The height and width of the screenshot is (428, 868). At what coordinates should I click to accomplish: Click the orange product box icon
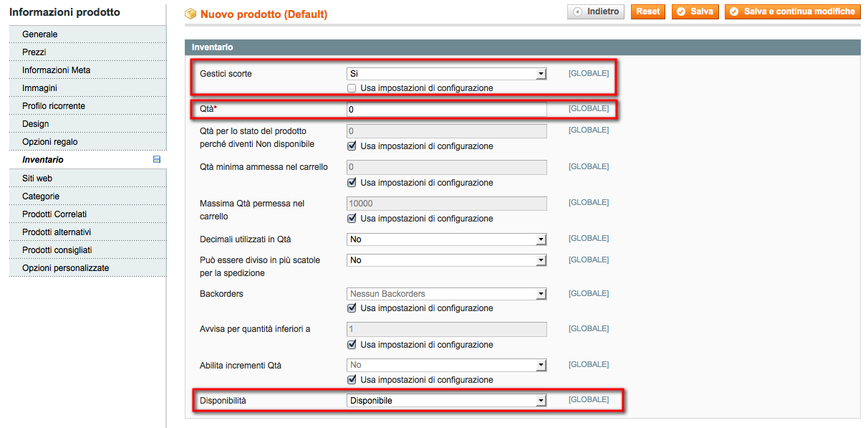pyautogui.click(x=191, y=14)
